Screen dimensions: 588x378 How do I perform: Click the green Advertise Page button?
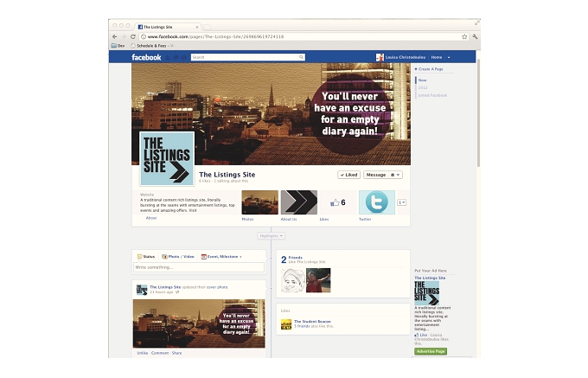coord(431,351)
